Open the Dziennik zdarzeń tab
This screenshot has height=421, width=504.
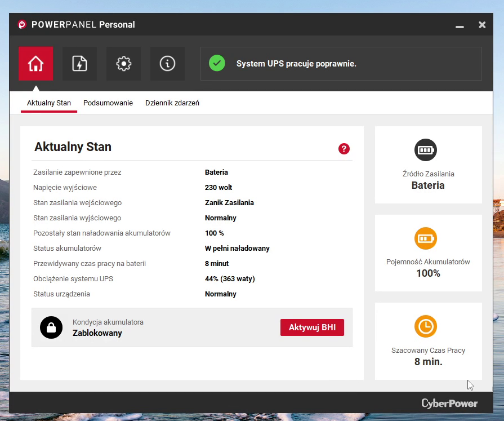pyautogui.click(x=172, y=103)
